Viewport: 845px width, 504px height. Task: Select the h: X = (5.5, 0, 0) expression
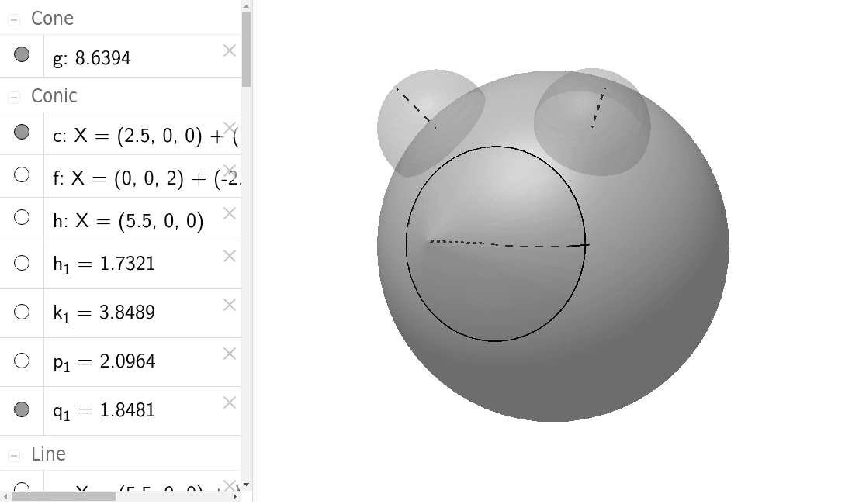point(128,221)
